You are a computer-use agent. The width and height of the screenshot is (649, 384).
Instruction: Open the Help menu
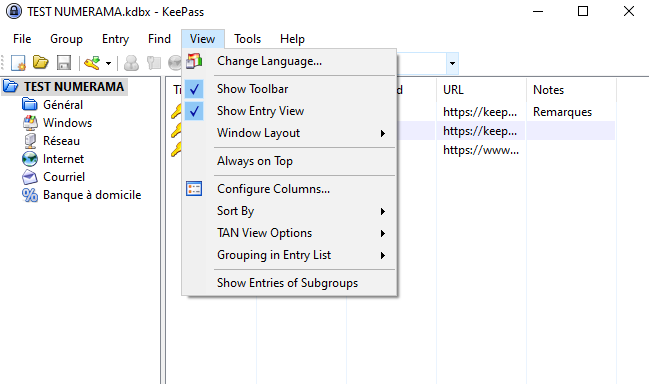coord(292,39)
